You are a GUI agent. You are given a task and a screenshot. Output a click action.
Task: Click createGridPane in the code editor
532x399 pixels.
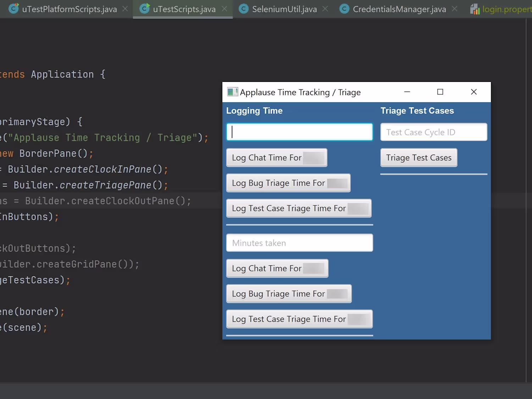point(77,264)
